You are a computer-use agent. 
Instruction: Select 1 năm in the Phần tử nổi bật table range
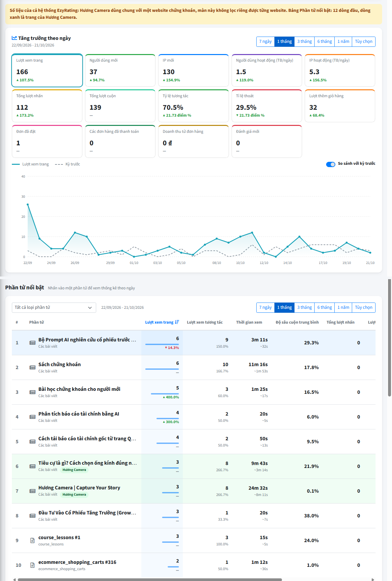point(343,307)
